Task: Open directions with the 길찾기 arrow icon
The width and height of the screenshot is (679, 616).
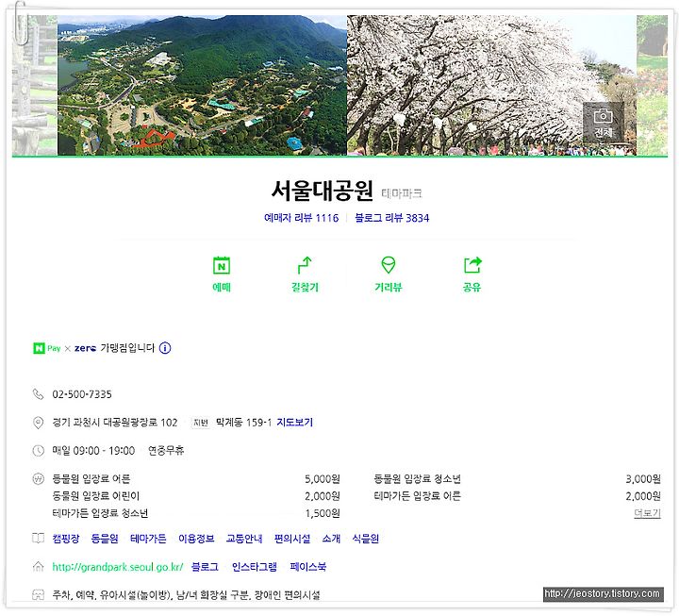Action: click(305, 265)
